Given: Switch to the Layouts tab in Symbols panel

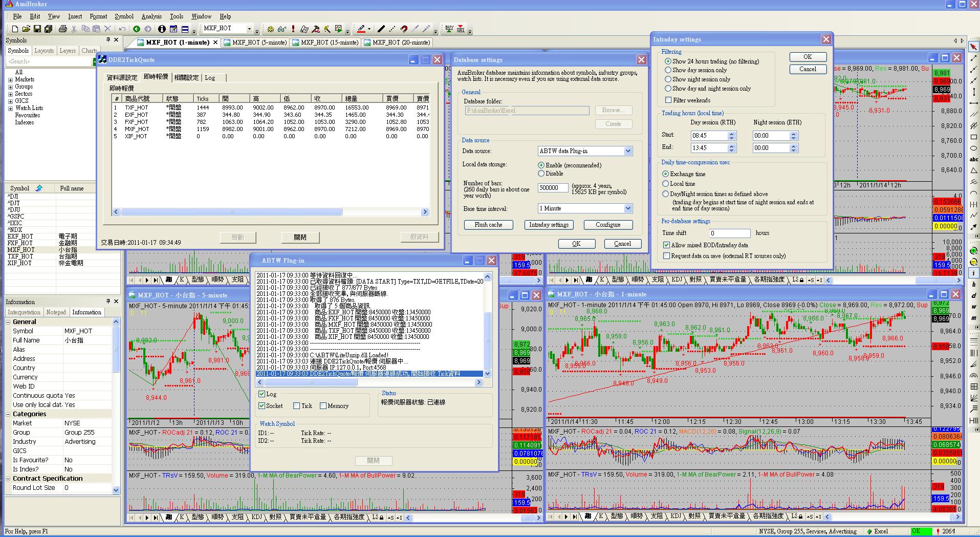Looking at the screenshot, I should coord(43,51).
